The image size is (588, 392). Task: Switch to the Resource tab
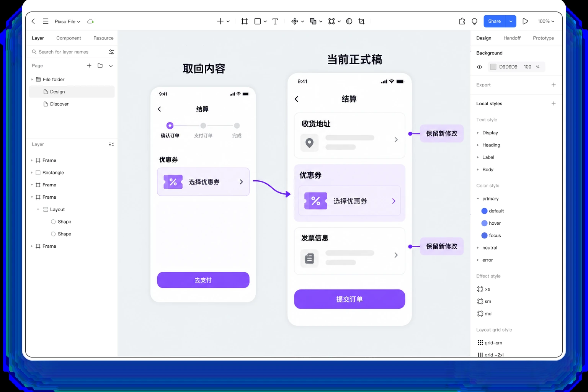[103, 38]
